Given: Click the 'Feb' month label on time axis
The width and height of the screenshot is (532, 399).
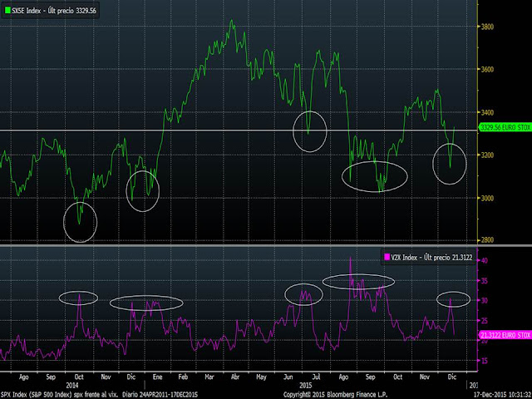Looking at the screenshot, I should click(183, 377).
